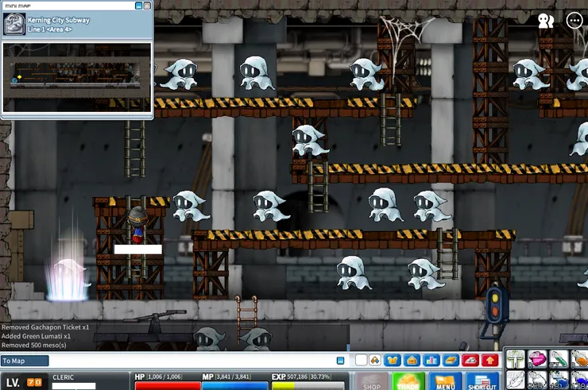Select chat line Removed Gachapon Ticket x1

point(45,327)
